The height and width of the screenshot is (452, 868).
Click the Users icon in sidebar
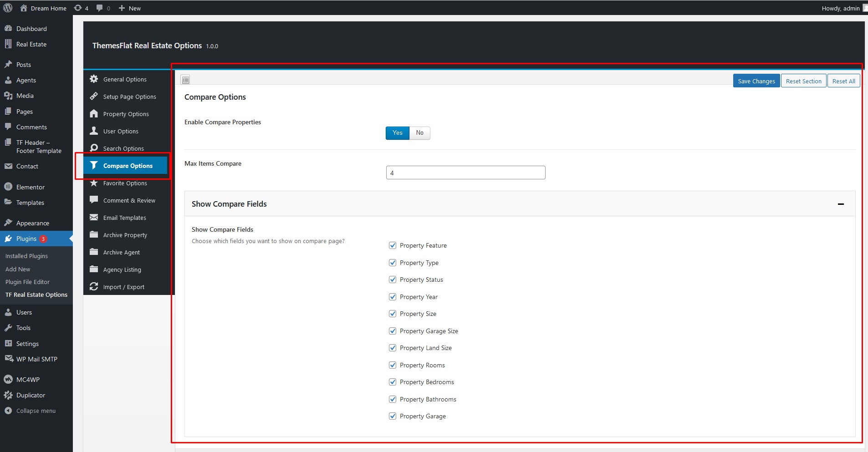tap(8, 312)
